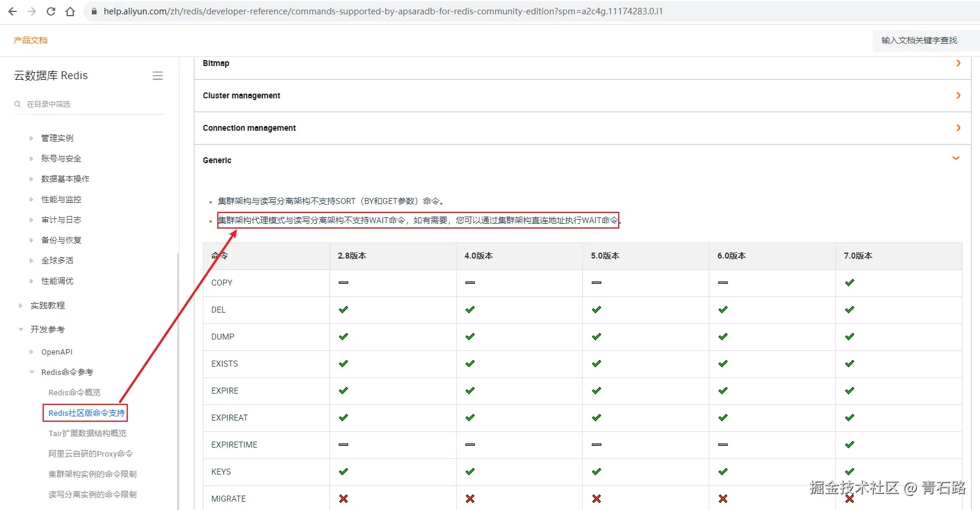Expand the 性能与监控 tree node
Screen dimensions: 980x510
(31, 199)
